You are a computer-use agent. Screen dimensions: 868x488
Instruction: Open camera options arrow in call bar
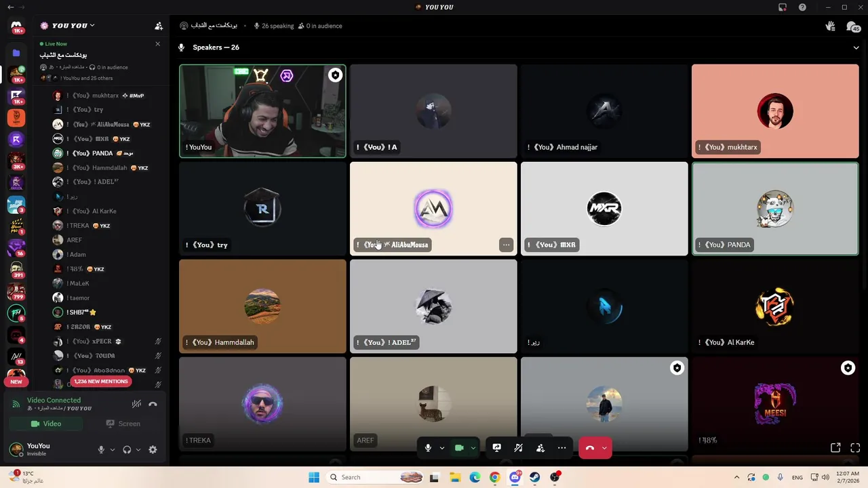click(473, 448)
